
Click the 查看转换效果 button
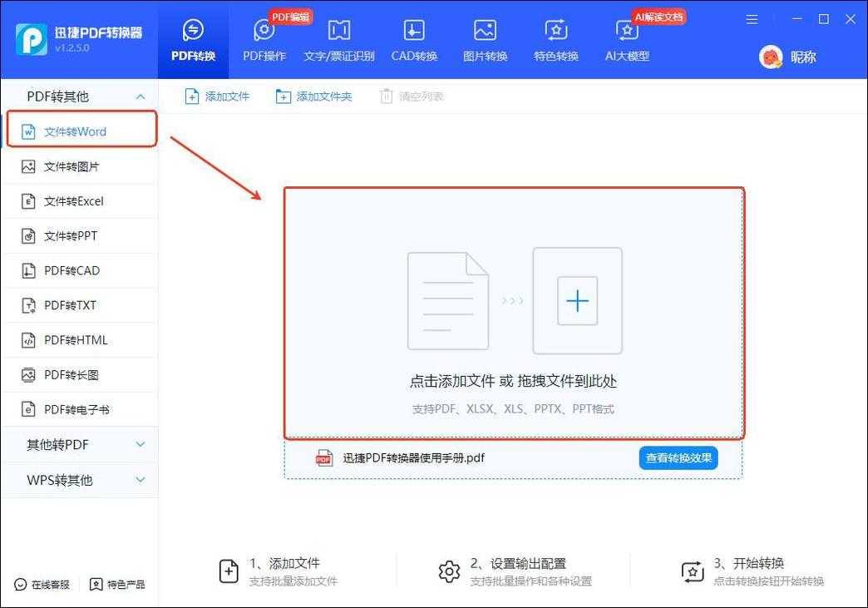[678, 457]
